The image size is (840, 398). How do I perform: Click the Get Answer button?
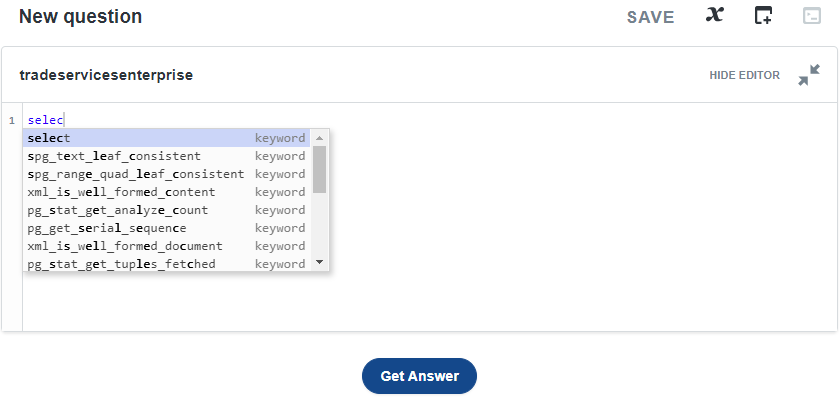pyautogui.click(x=419, y=376)
